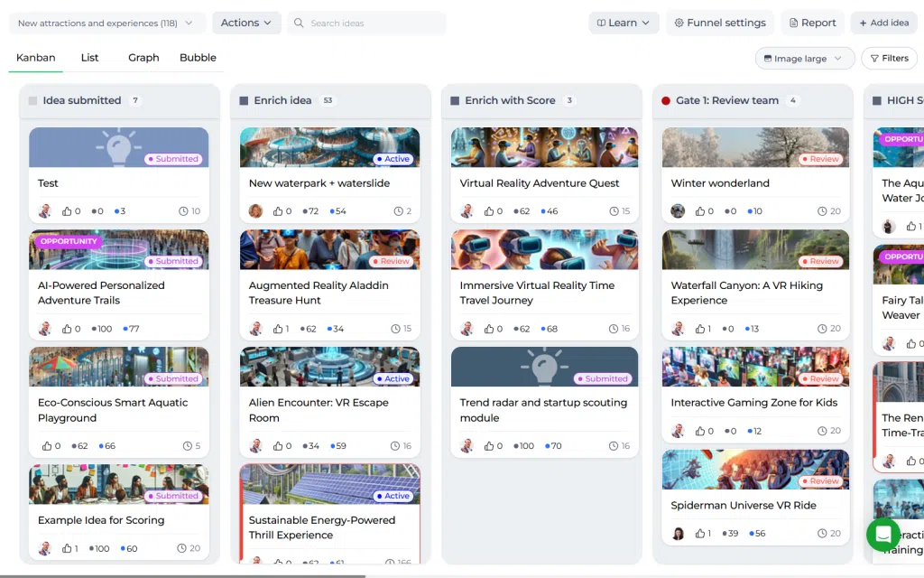This screenshot has height=578, width=924.
Task: Like the Eco-Conscious Smart Aquatic Playground card
Action: pos(47,446)
